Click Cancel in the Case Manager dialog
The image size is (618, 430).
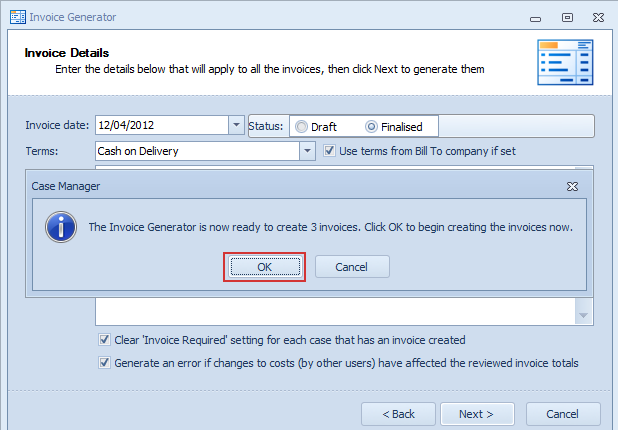352,267
